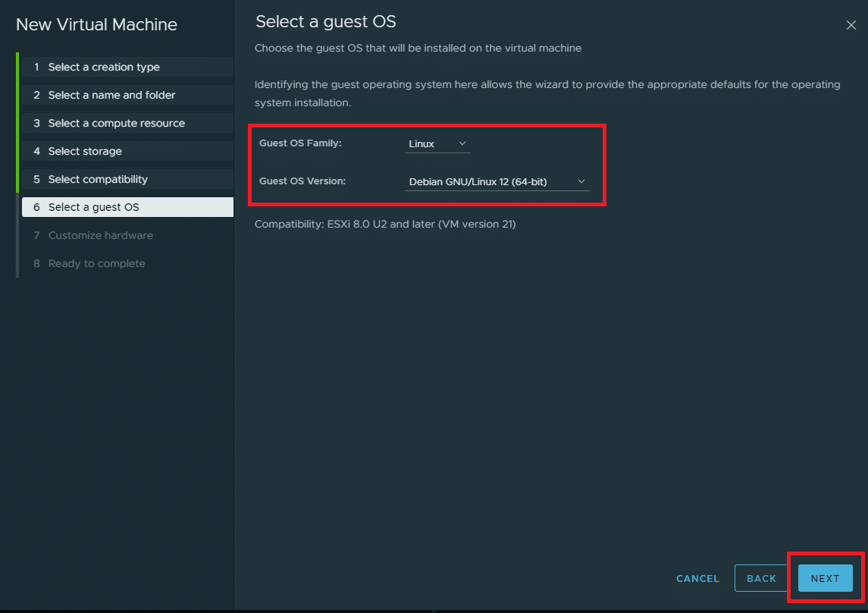Click the New Virtual Machine title

point(96,24)
